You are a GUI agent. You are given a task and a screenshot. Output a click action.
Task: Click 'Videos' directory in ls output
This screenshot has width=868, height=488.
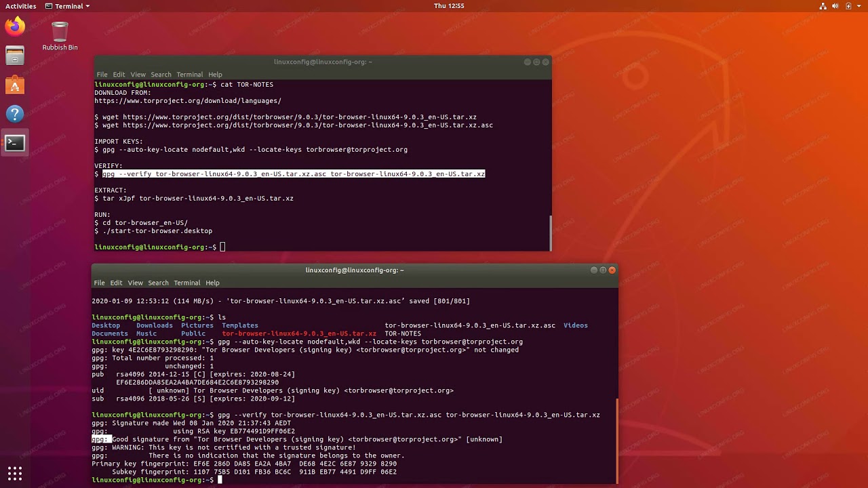(576, 325)
